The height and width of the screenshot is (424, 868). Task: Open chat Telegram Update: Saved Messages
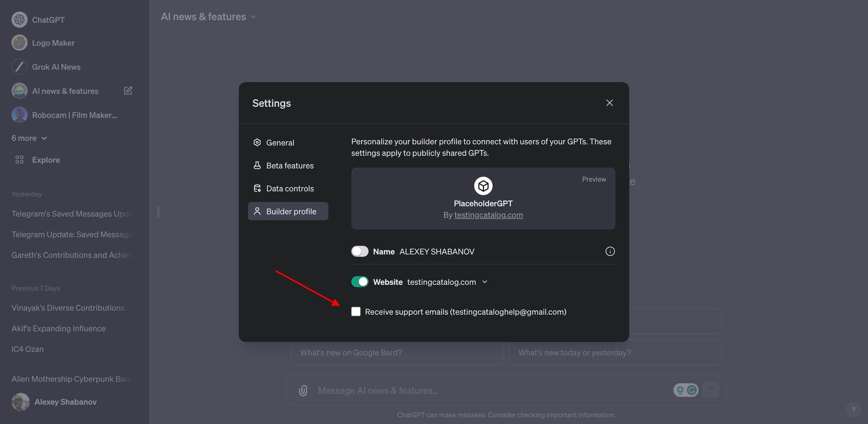(x=72, y=235)
